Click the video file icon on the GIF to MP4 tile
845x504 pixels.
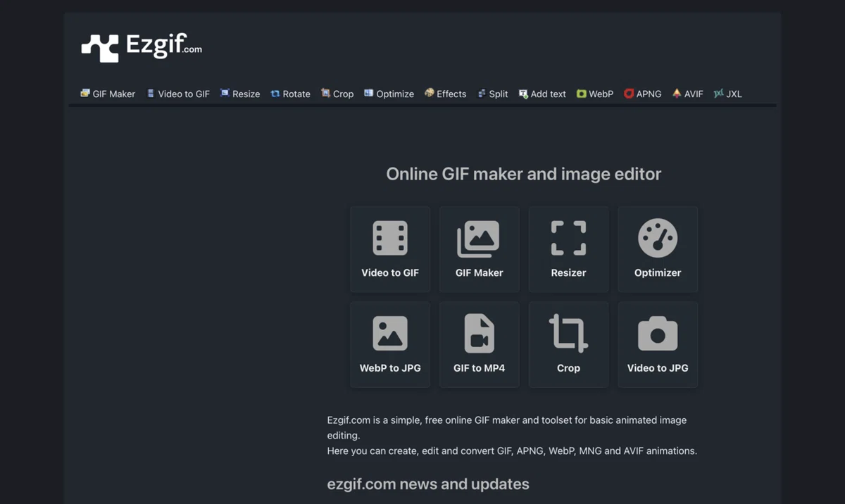(479, 333)
